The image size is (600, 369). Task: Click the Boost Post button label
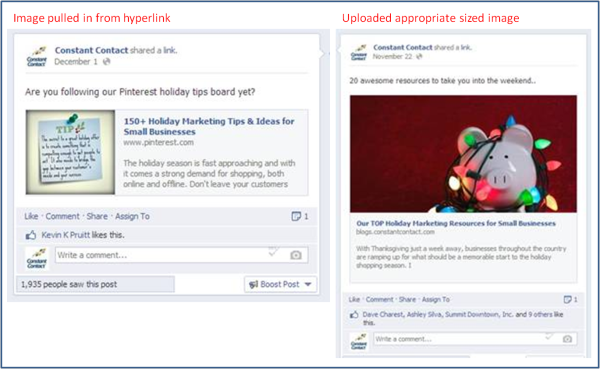pos(280,284)
